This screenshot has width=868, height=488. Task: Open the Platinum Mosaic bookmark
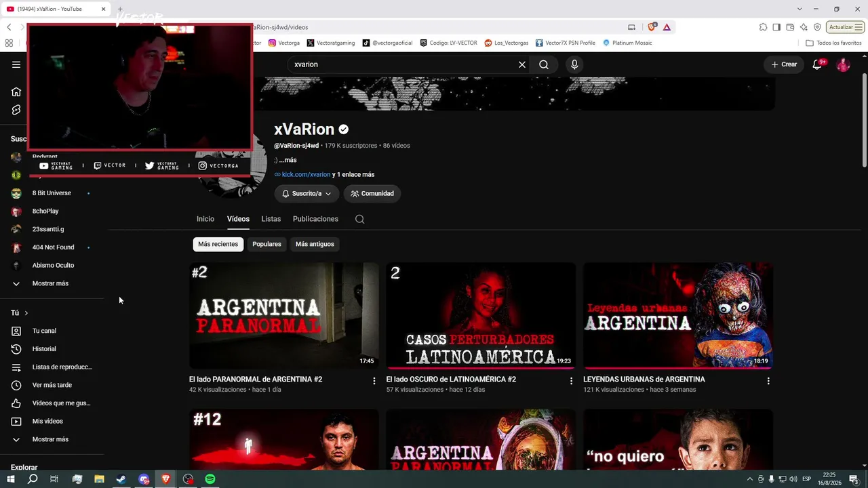pos(627,43)
